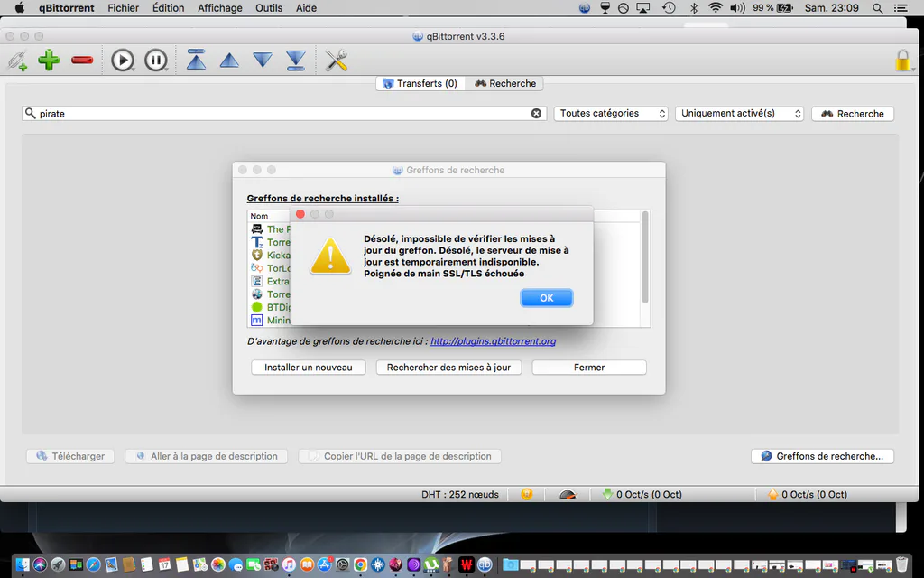Click the add torrent link chain icon

[17, 61]
